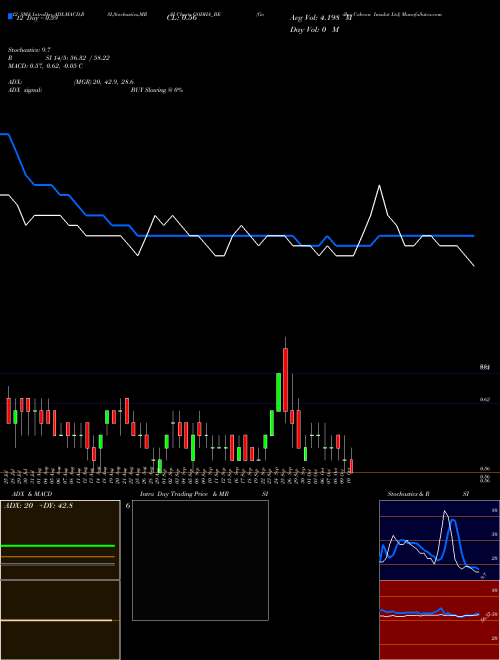Click the "Avg Vol: 4.198 M" label
Screen dimensions: 500x660
coord(321,18)
